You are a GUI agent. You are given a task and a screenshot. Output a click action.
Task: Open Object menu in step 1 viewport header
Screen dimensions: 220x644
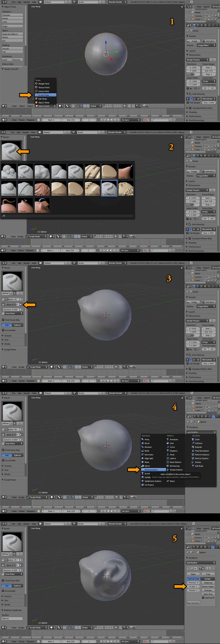[x=30, y=106]
